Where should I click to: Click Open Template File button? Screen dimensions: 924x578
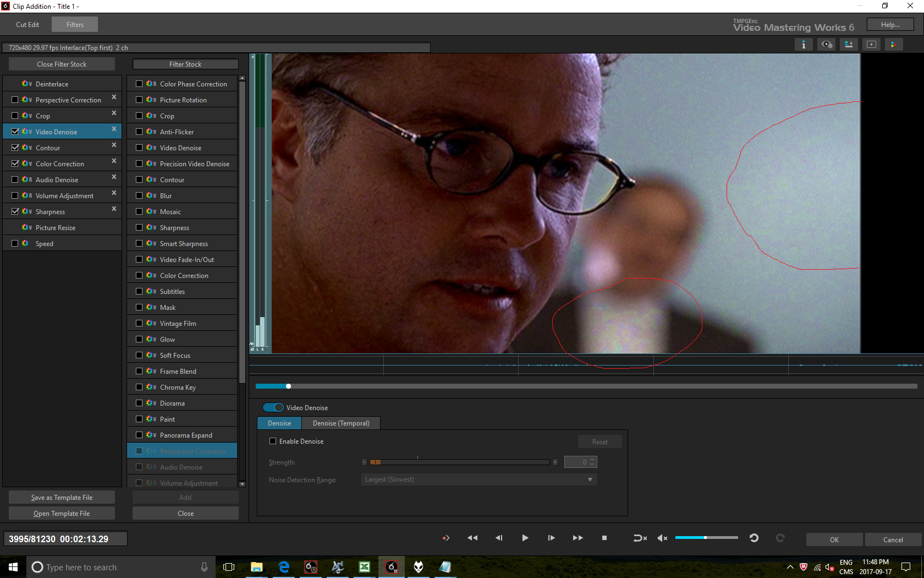pyautogui.click(x=62, y=513)
